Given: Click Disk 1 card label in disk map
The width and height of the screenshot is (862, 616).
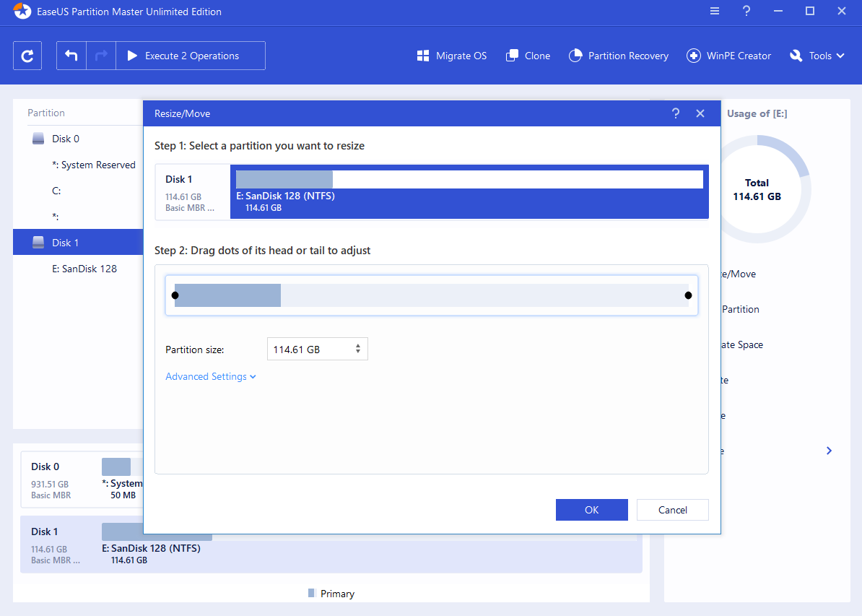Looking at the screenshot, I should pos(45,532).
